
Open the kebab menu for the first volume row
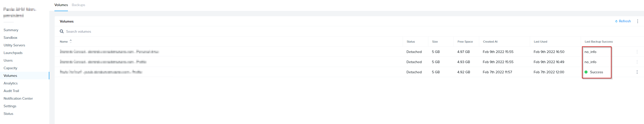(x=637, y=52)
